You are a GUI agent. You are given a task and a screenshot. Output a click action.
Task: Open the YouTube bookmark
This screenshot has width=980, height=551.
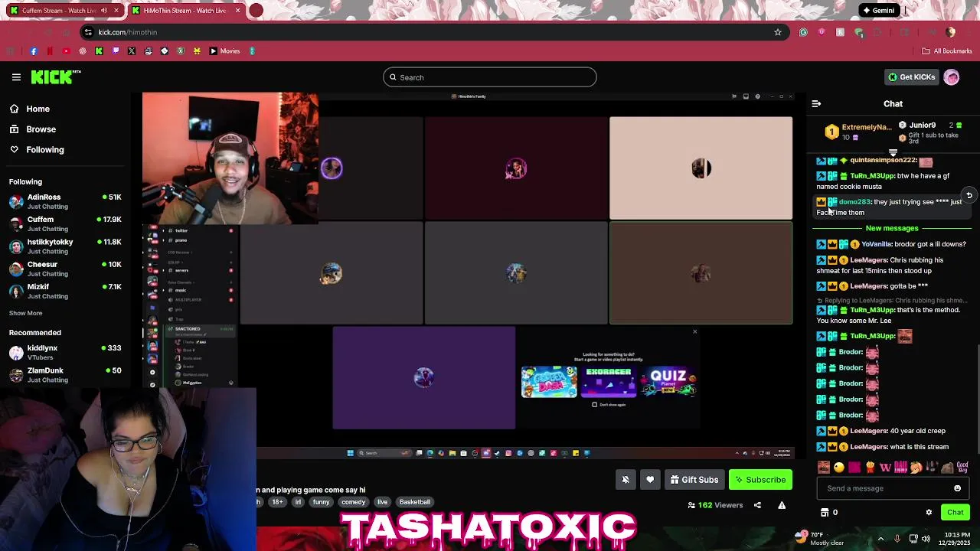click(x=66, y=51)
